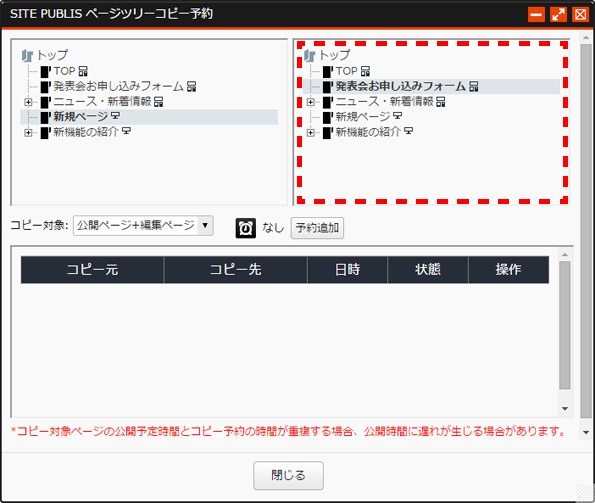Screen dimensions: 595x503
Task: Click page icon beside TOP in left tree
Action: [x=46, y=71]
